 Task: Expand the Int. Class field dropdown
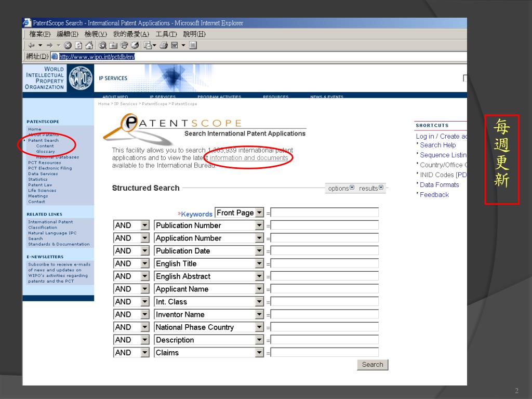[x=259, y=302]
